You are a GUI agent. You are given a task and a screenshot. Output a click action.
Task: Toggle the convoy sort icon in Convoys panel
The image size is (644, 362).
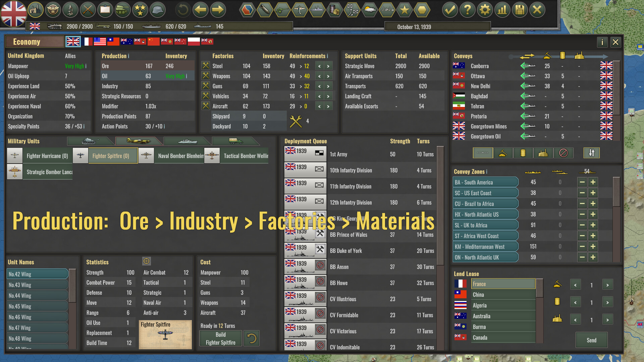pyautogui.click(x=591, y=153)
